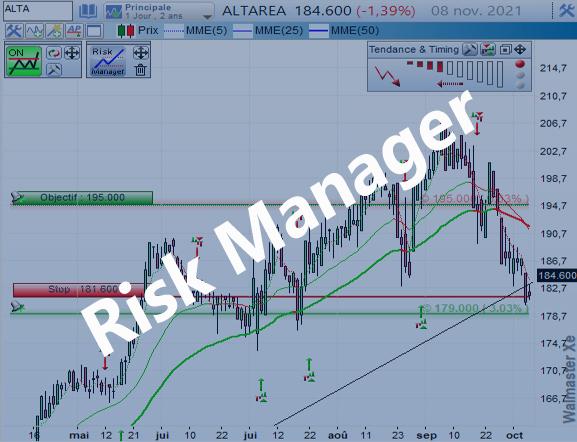The height and width of the screenshot is (442, 577).
Task: Click the red-green refresh arrows icon
Action: coord(54,53)
